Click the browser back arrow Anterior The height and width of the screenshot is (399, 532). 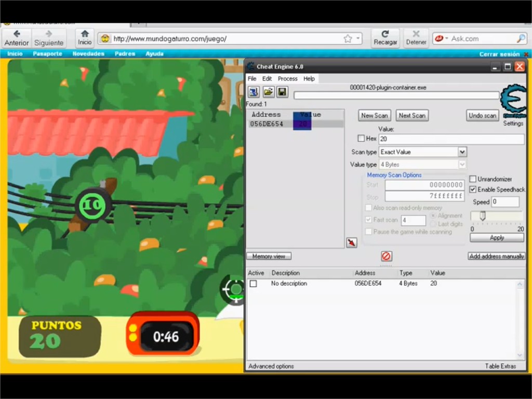coord(17,38)
